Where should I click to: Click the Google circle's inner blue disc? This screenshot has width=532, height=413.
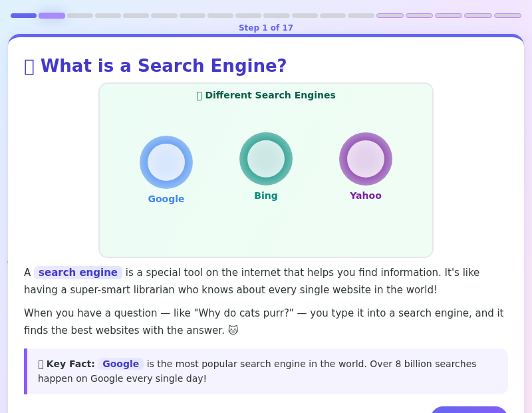click(x=166, y=162)
